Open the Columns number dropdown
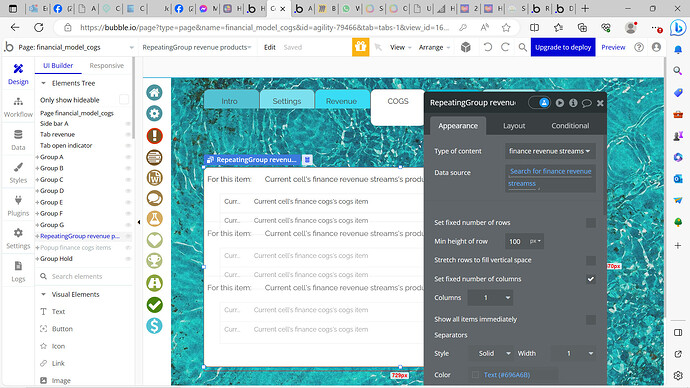Image resolution: width=690 pixels, height=388 pixels. click(x=490, y=298)
